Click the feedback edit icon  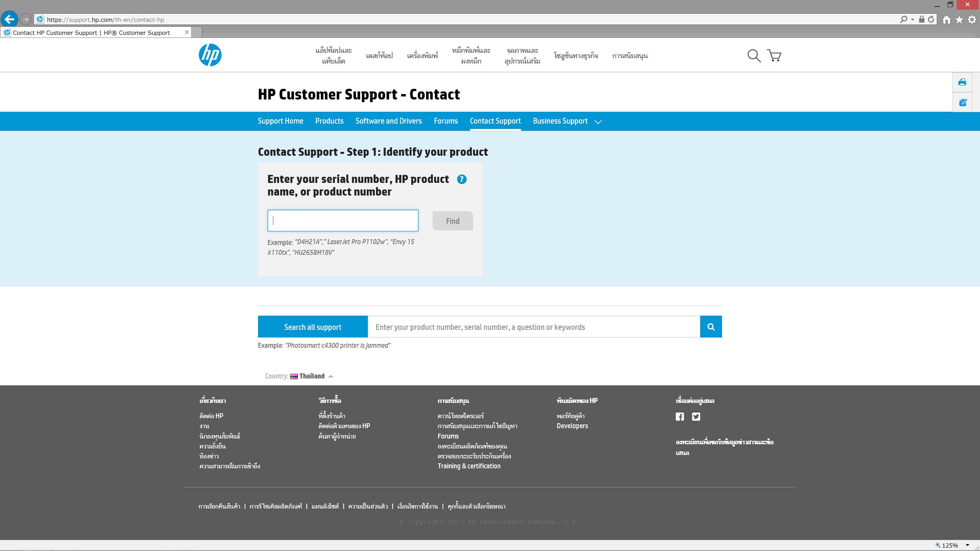[962, 102]
